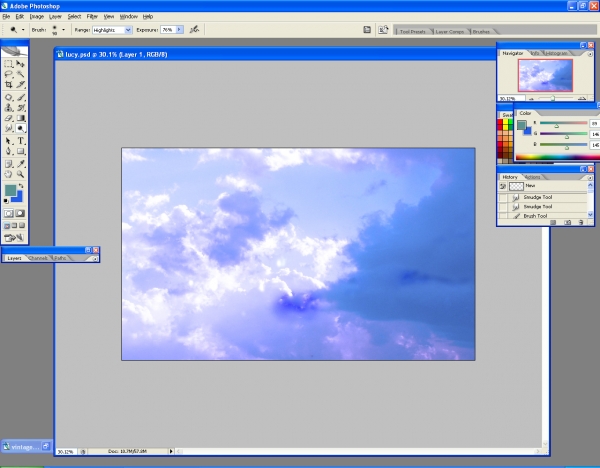Pick a color from the Color palette spectrum ramp

click(557, 157)
